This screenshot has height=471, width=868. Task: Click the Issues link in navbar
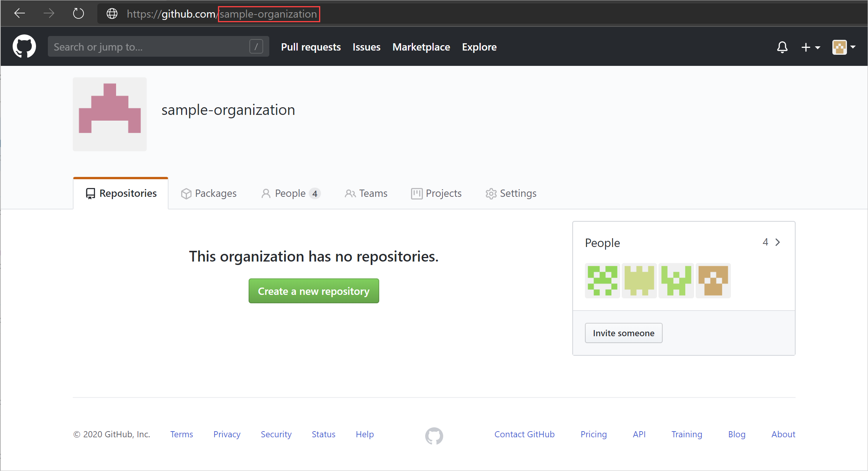366,47
